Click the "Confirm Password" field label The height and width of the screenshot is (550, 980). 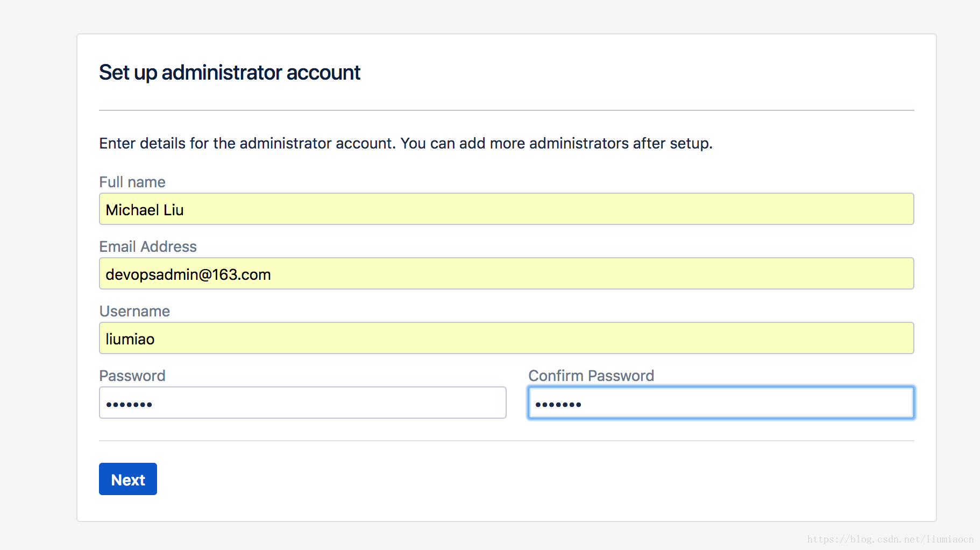pos(591,376)
